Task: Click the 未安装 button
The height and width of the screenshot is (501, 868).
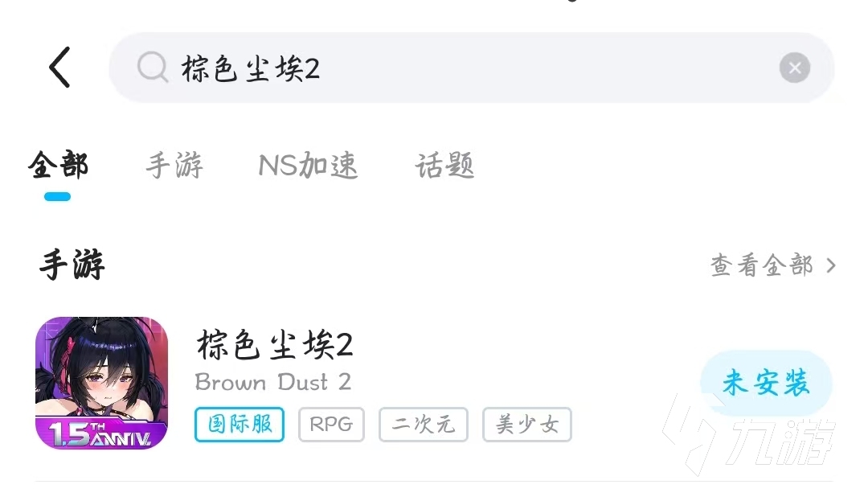Action: 766,383
